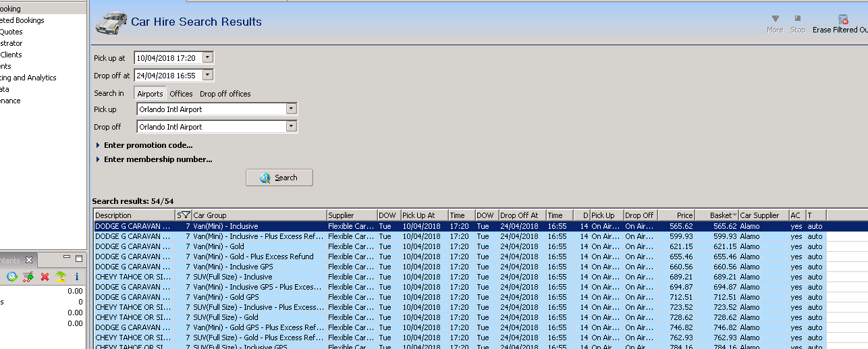Sort by the Drop Off At column header
The height and width of the screenshot is (349, 868).
pos(522,215)
